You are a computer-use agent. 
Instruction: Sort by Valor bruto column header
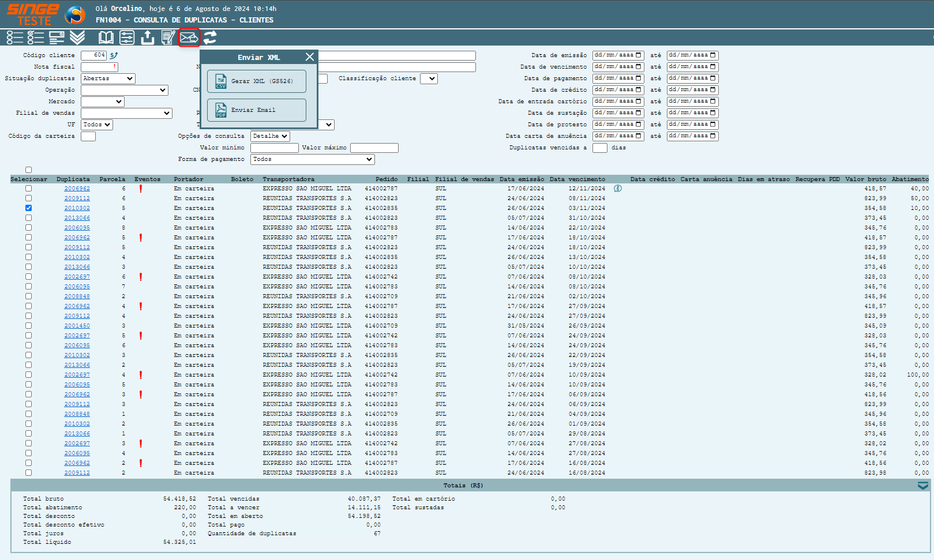[866, 179]
